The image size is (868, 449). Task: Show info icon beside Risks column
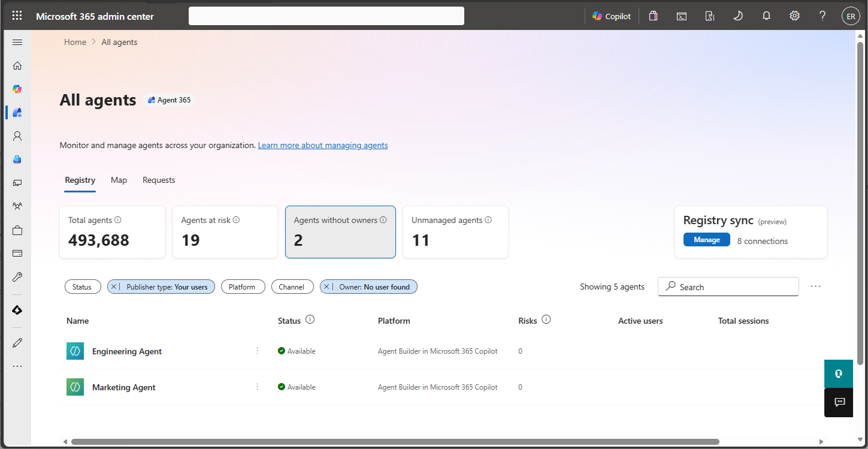(546, 320)
